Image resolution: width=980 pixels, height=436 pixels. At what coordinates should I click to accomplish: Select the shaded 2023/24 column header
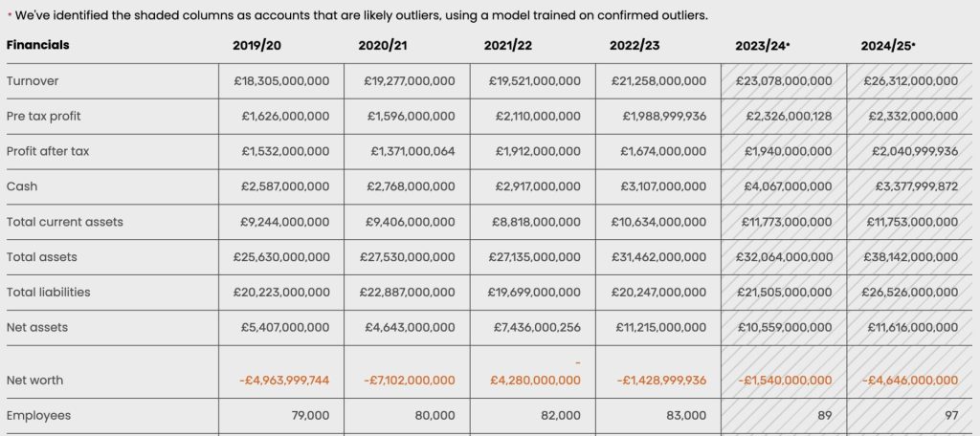coord(762,45)
